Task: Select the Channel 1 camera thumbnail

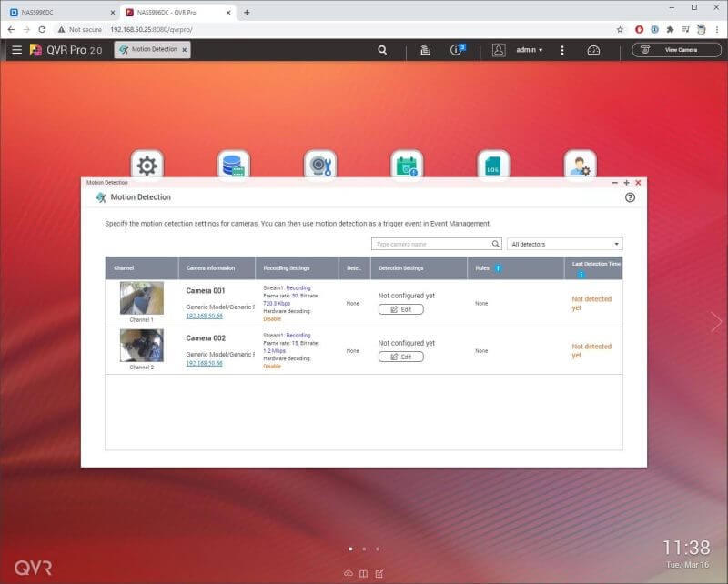Action: pos(141,297)
